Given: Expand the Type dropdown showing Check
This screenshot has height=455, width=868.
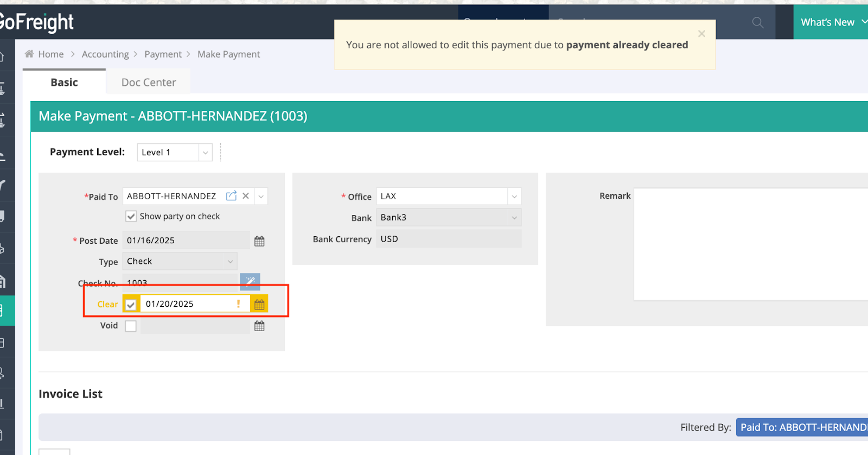Looking at the screenshot, I should pyautogui.click(x=230, y=262).
